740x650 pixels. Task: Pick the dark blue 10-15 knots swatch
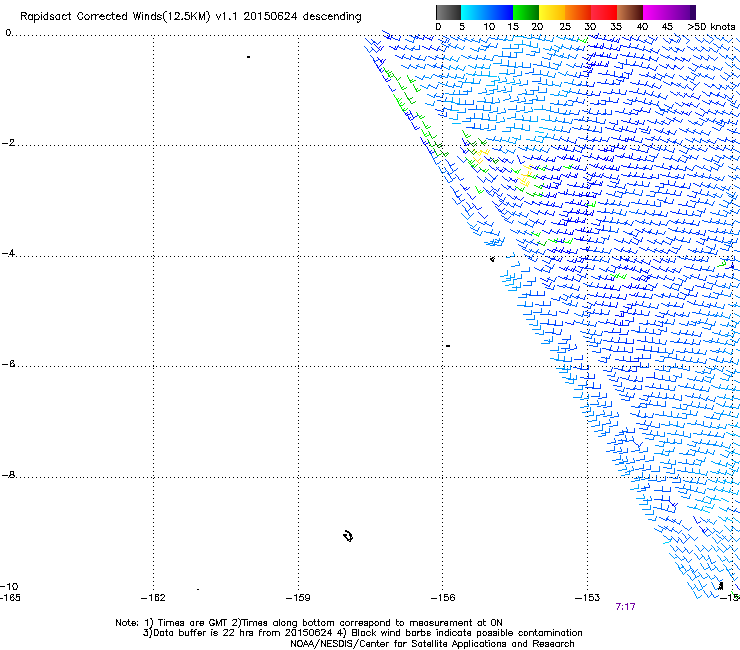tap(500, 12)
